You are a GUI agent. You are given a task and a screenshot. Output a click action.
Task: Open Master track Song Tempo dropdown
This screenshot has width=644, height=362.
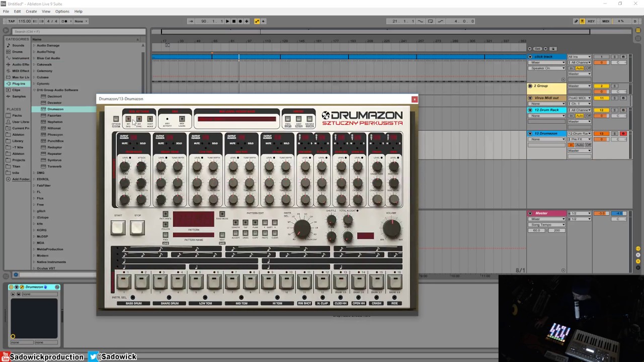click(547, 225)
